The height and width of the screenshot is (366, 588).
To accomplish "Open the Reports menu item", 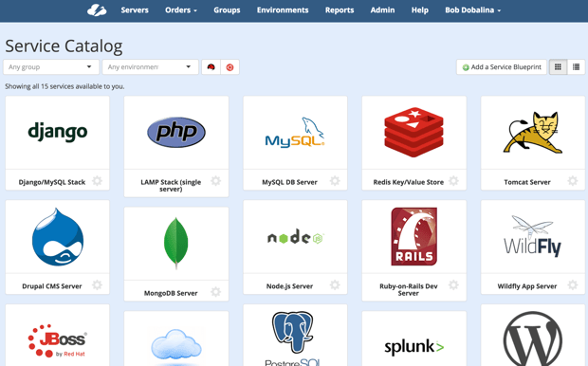I will [x=340, y=10].
